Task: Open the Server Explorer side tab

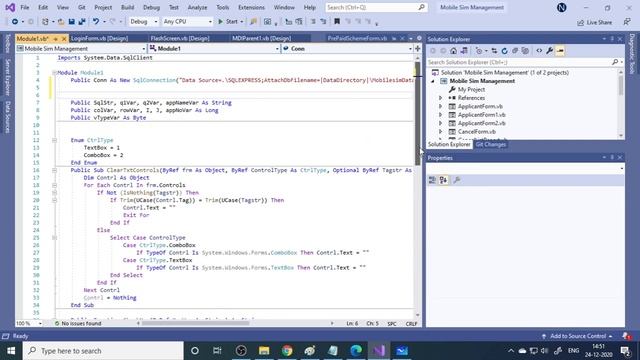Action: 7,77
